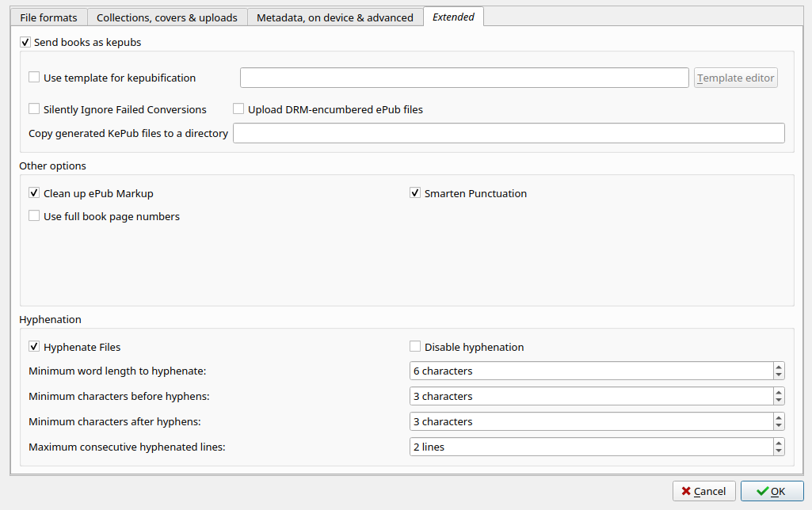Increment minimum characters before hyphens value
Screen dimensions: 812x510
click(779, 392)
